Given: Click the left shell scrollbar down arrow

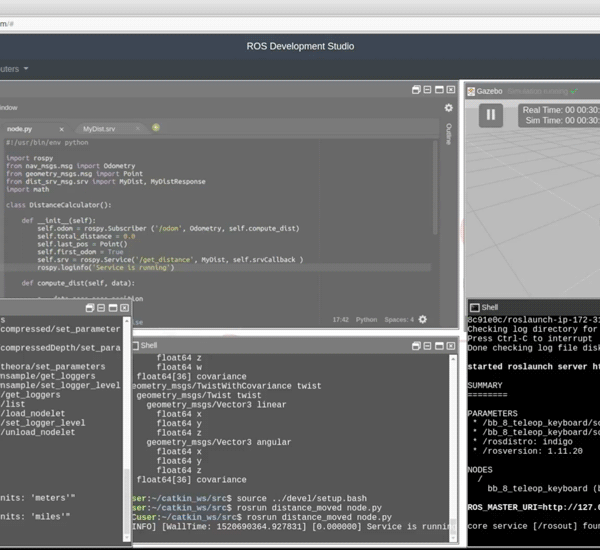Looking at the screenshot, I should (127, 538).
